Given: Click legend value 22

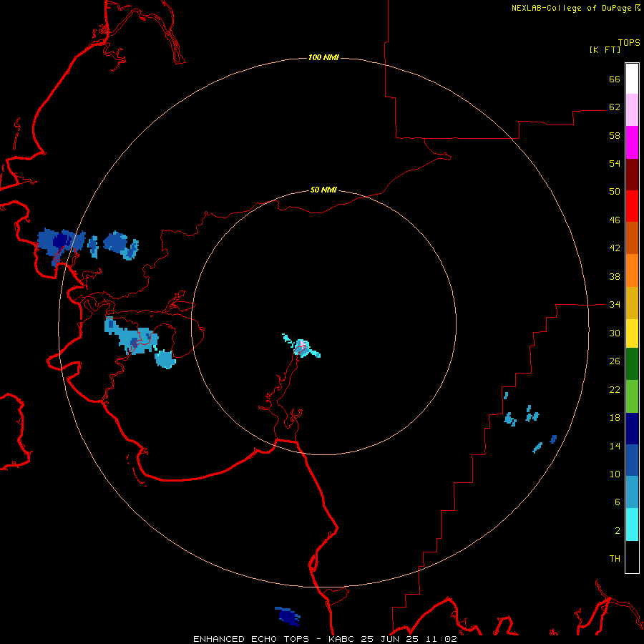Looking at the screenshot, I should tap(615, 390).
